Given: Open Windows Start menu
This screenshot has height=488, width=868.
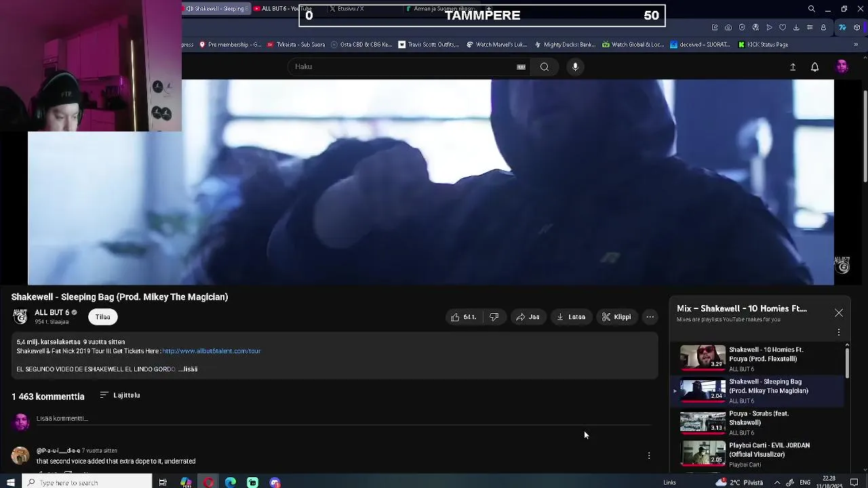Looking at the screenshot, I should point(11,483).
